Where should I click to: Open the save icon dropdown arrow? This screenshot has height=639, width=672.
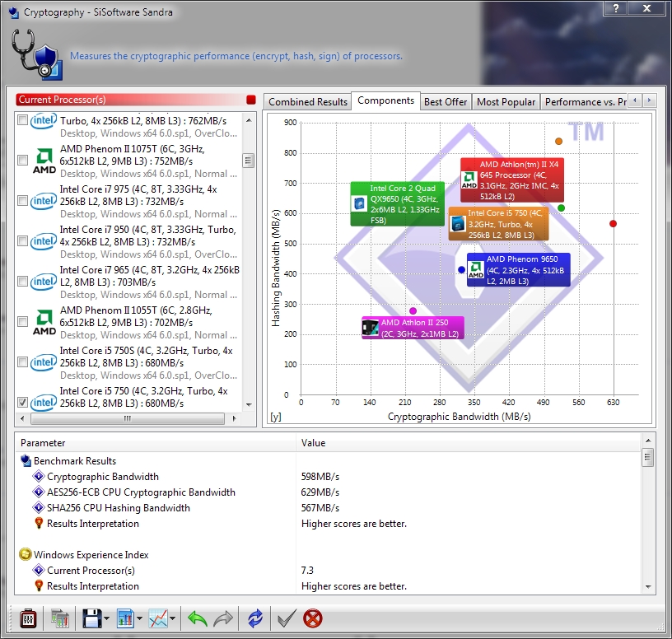coord(106,618)
